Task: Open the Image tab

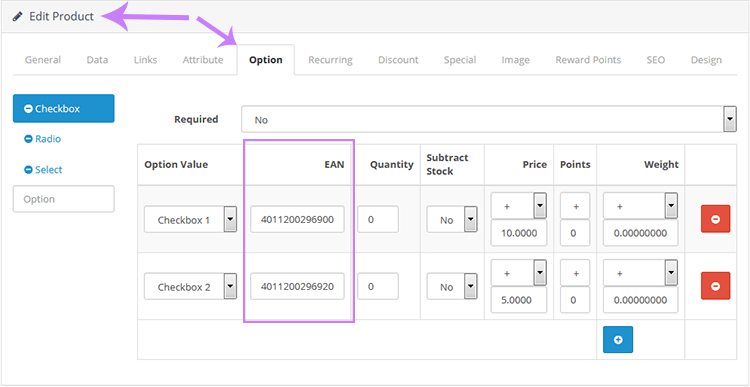Action: [x=516, y=60]
